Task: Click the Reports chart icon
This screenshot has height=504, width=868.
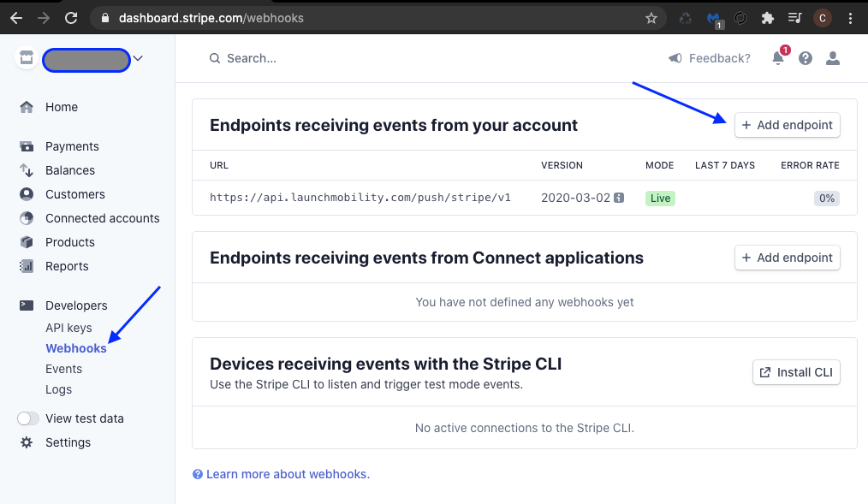Action: (26, 266)
